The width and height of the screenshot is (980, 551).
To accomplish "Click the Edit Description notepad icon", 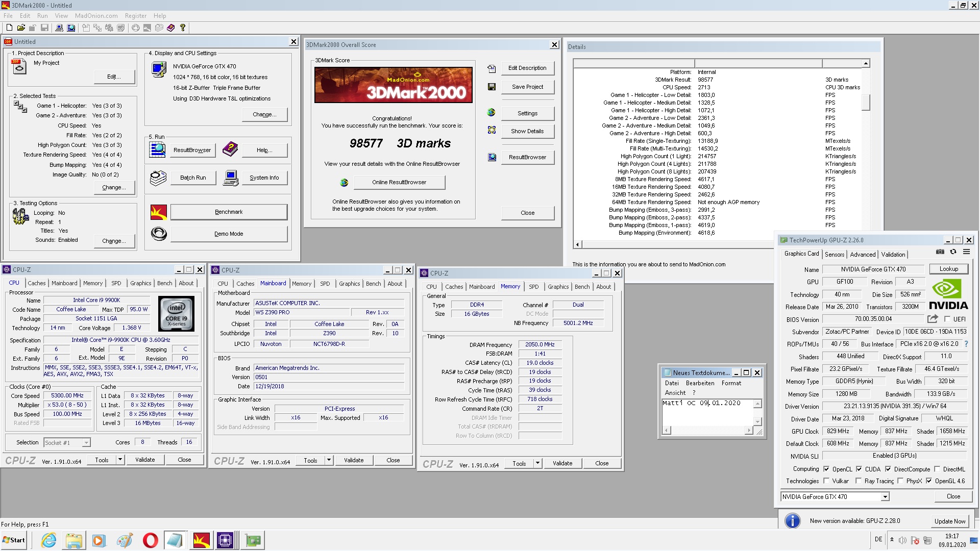I will coord(492,68).
